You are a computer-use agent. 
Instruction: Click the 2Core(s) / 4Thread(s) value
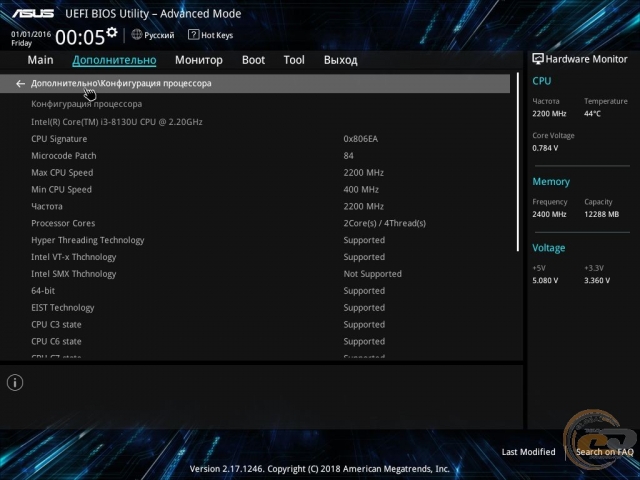384,223
